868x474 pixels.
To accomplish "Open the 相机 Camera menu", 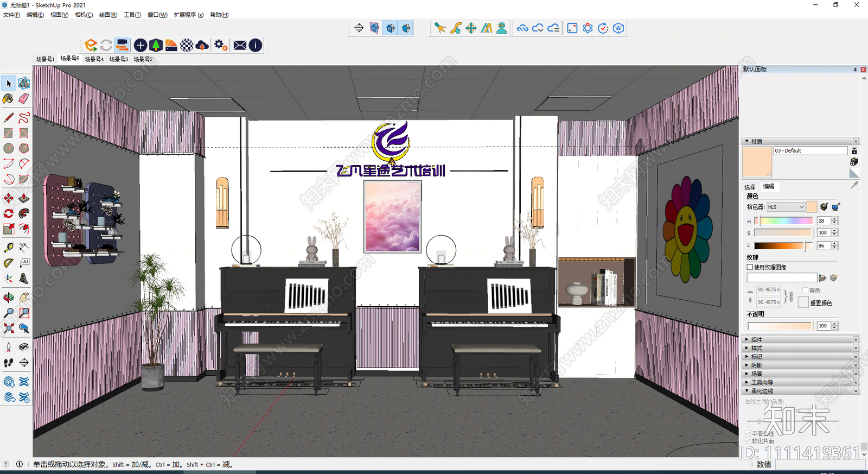I will tap(84, 15).
